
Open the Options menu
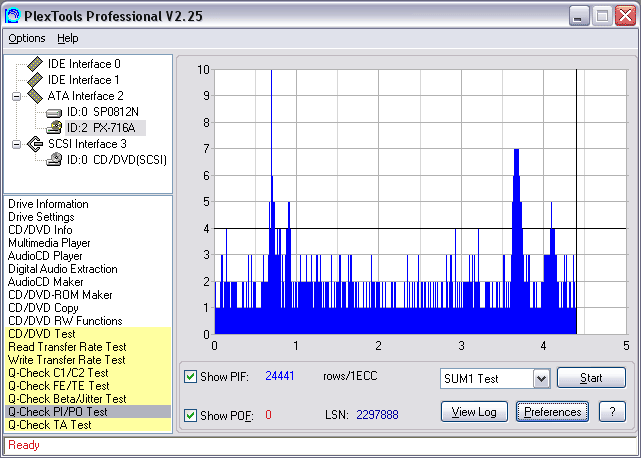[x=27, y=38]
